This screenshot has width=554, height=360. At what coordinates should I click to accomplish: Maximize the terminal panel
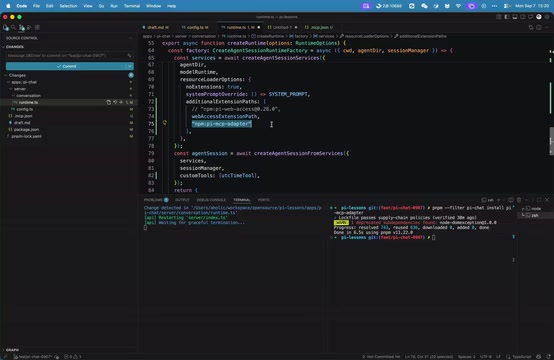[538, 200]
